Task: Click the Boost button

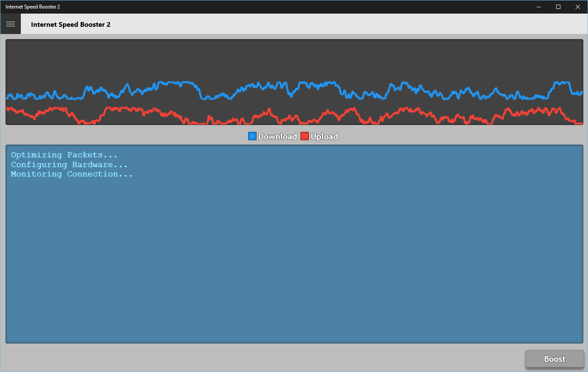Action: tap(554, 359)
